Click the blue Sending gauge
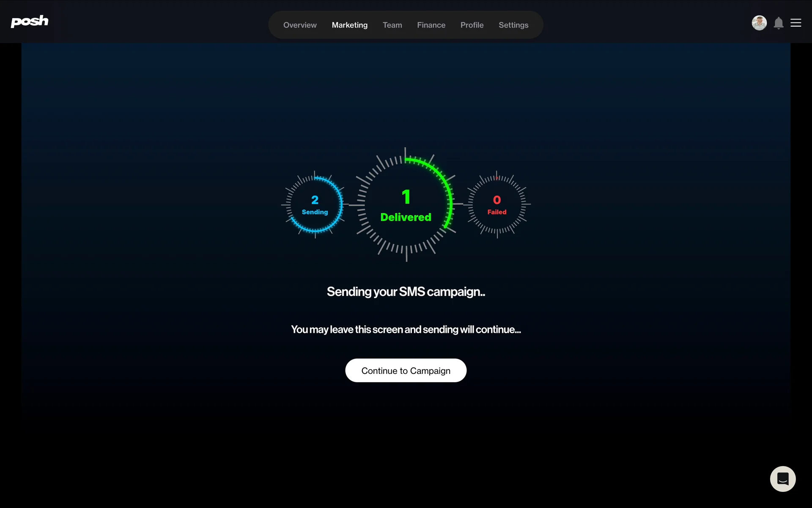The width and height of the screenshot is (812, 508). [315, 204]
